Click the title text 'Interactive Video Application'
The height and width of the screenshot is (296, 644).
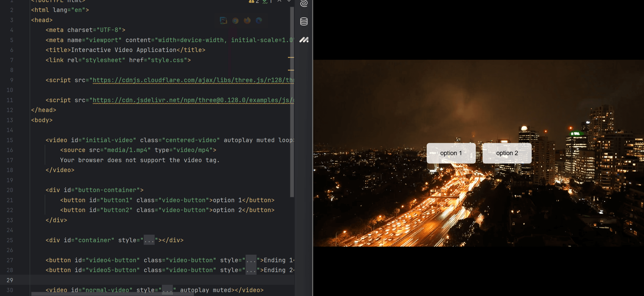click(124, 50)
